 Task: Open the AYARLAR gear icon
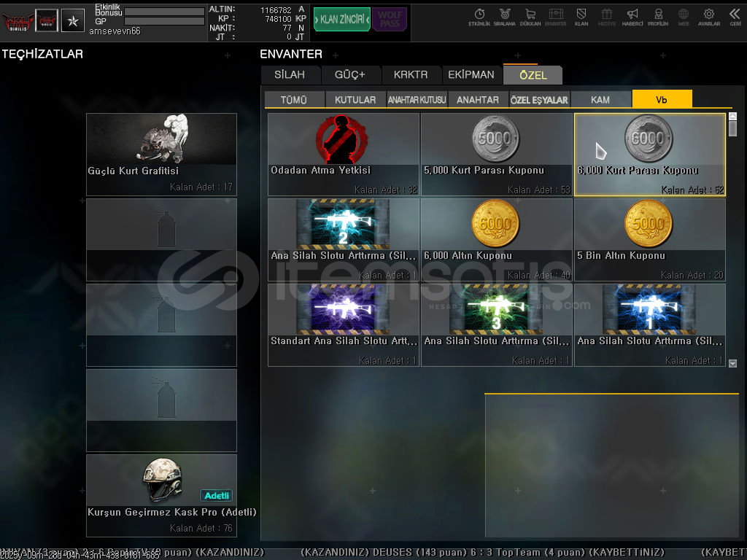point(709,17)
